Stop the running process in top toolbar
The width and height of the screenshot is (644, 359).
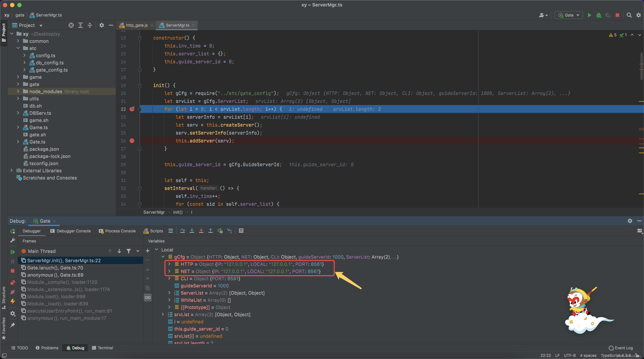click(x=617, y=15)
